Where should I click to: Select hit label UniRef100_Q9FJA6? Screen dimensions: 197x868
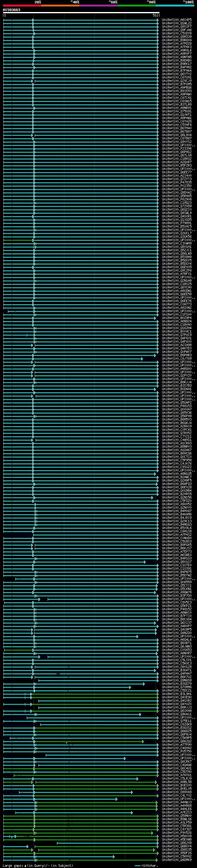pos(177,30)
